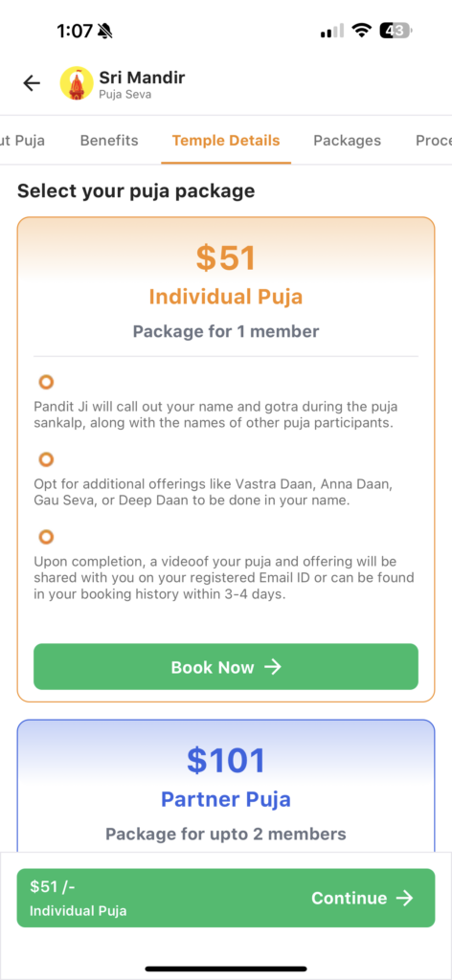Open the Packages tab

click(347, 141)
